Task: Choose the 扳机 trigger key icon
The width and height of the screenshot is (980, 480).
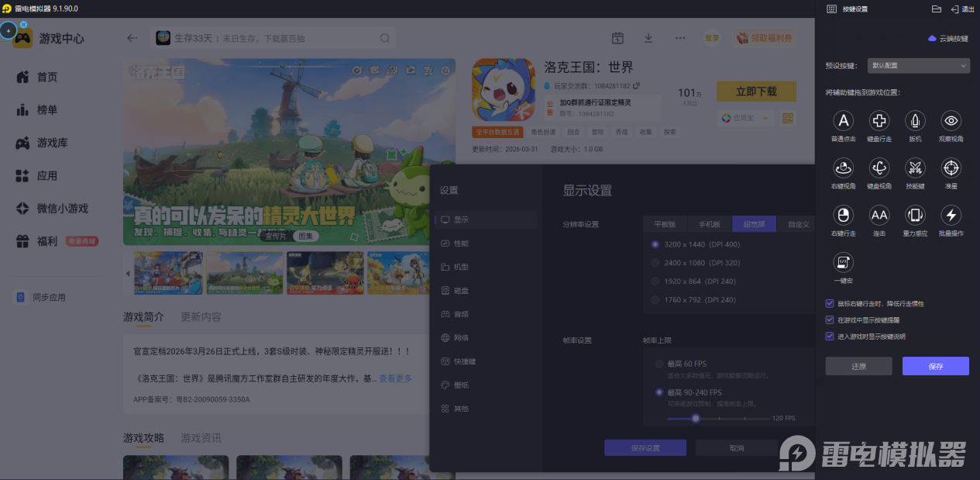Action: (915, 121)
